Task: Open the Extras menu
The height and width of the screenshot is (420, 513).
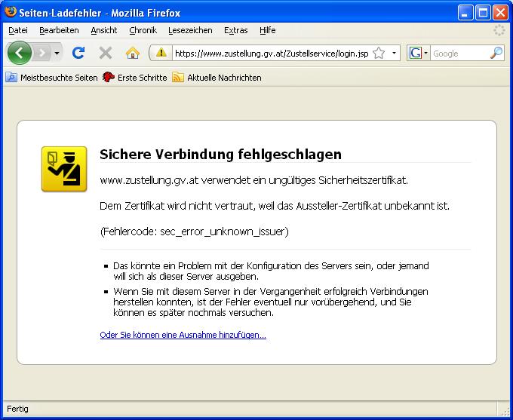Action: (235, 30)
